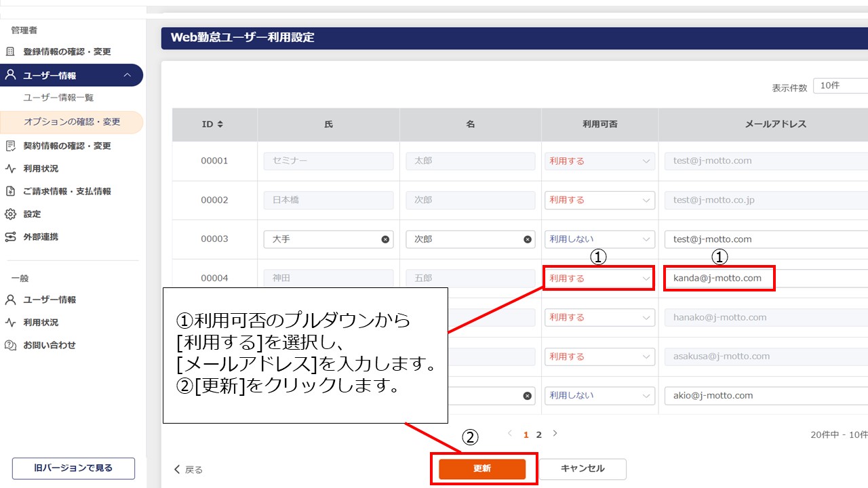Click the activity icon beside admin 利用状況

pos(10,169)
